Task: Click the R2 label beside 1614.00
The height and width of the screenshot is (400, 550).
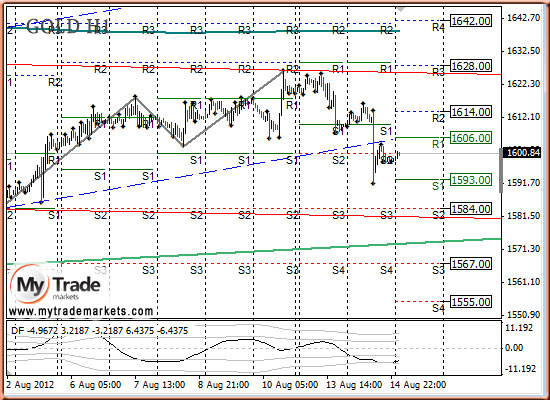Action: tap(438, 118)
